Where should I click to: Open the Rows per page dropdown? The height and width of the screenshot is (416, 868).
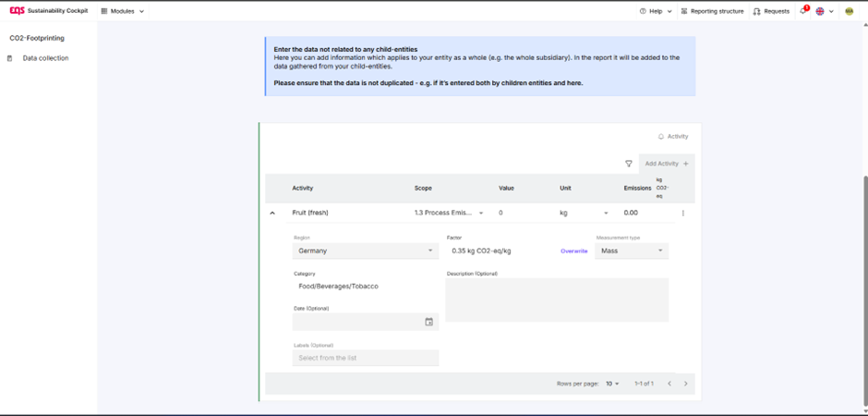[611, 384]
